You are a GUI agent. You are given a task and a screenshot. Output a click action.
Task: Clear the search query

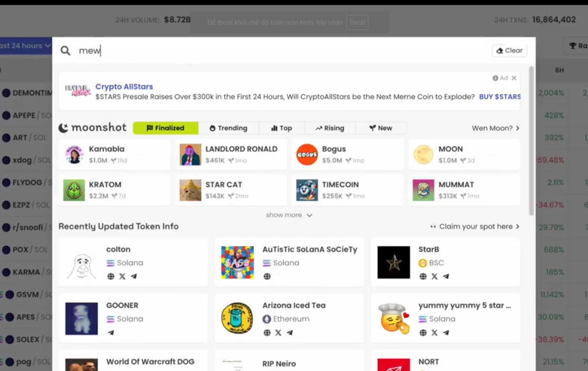(509, 50)
